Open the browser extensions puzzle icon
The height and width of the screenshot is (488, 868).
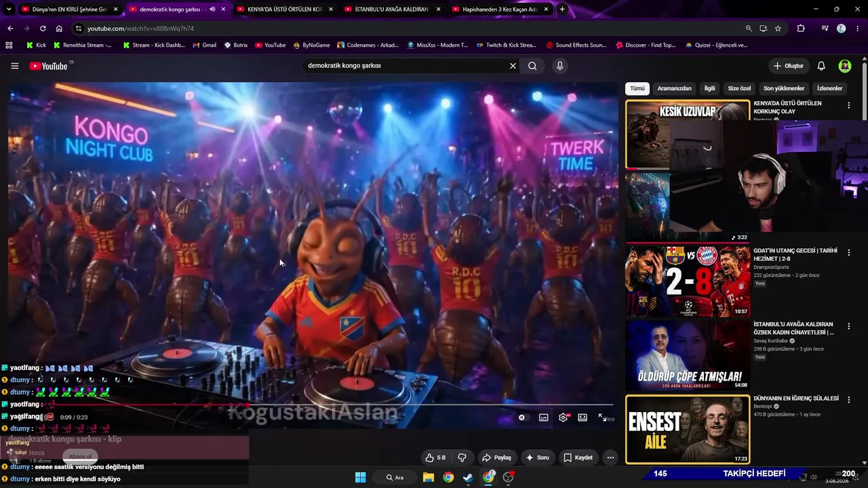(x=801, y=28)
